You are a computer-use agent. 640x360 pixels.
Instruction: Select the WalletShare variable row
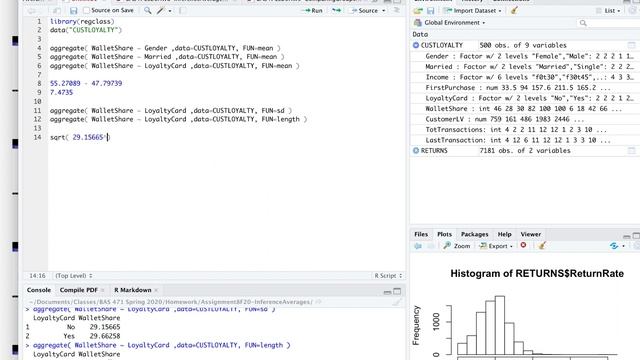524,109
